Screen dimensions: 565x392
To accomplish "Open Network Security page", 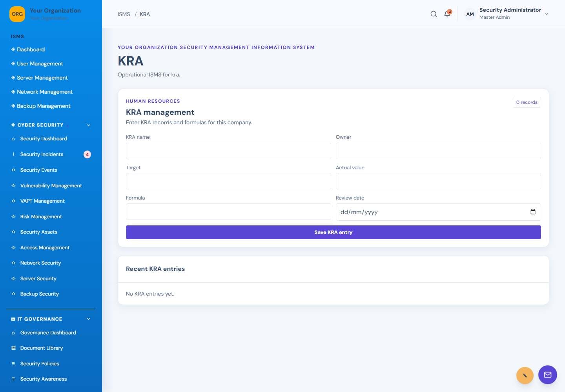I will tap(40, 263).
